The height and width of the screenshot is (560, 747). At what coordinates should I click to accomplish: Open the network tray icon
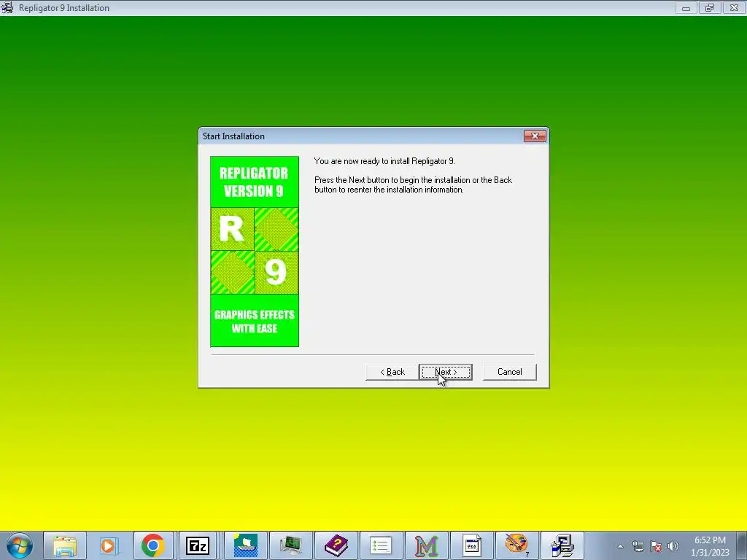coord(638,546)
